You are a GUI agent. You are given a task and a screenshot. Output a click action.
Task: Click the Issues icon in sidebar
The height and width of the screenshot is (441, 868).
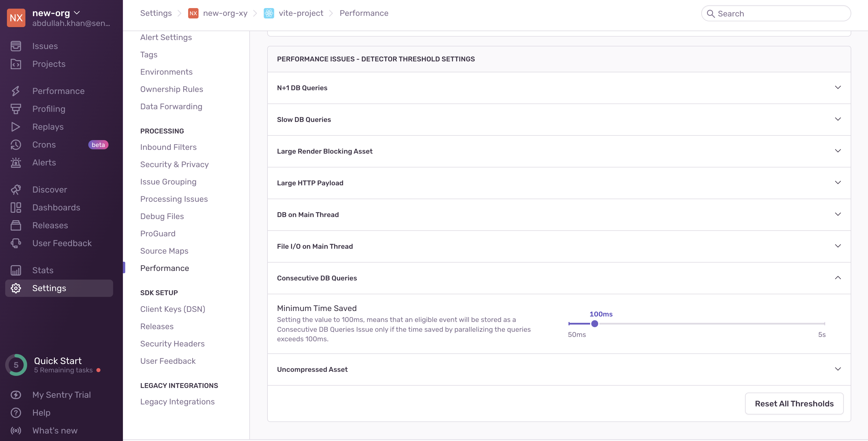[16, 46]
